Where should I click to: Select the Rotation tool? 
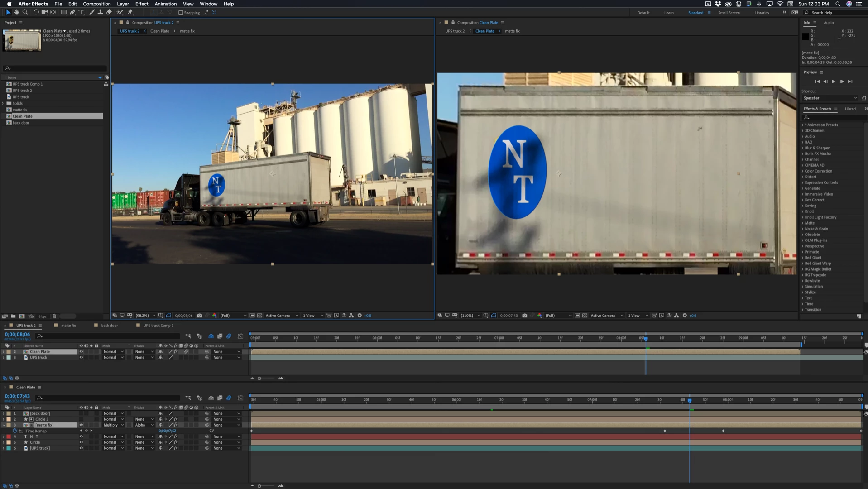coord(36,12)
